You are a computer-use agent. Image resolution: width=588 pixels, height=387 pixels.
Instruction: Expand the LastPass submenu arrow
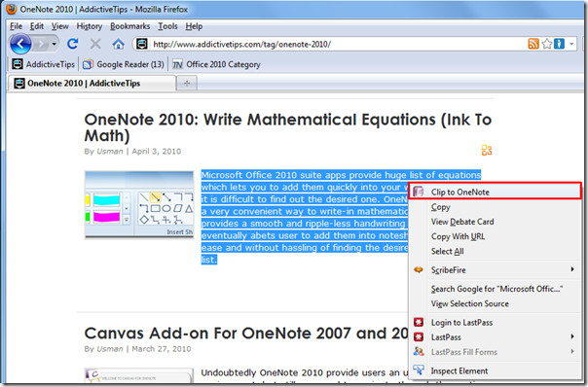tap(572, 336)
